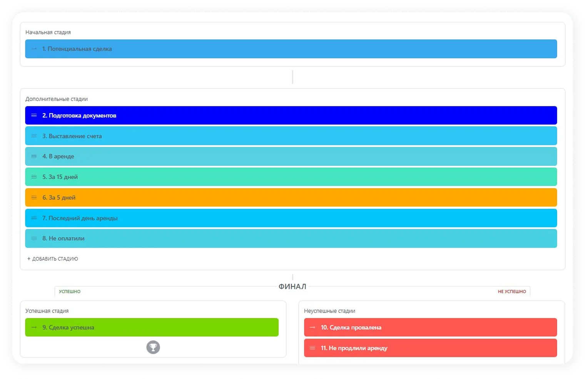Click drag handle of "6. За 5 дней"
Image resolution: width=588 pixels, height=379 pixels.
coord(34,198)
